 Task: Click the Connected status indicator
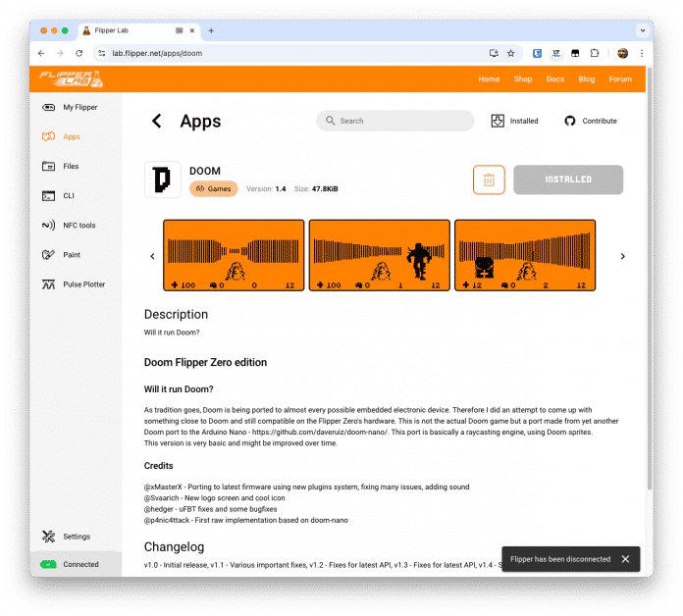[69, 564]
